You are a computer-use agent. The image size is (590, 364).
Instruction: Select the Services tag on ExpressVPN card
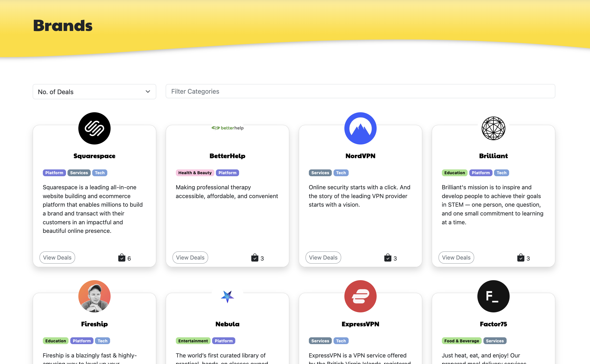[320, 341]
